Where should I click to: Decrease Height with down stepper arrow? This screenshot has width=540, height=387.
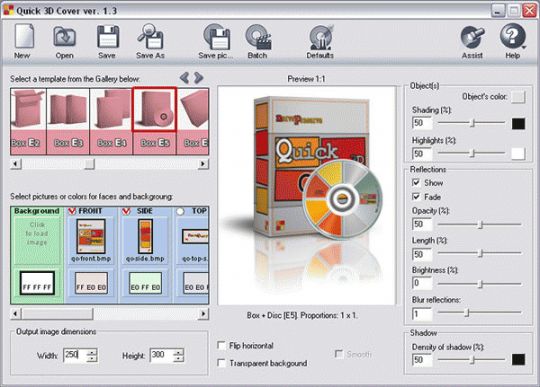tap(178, 358)
